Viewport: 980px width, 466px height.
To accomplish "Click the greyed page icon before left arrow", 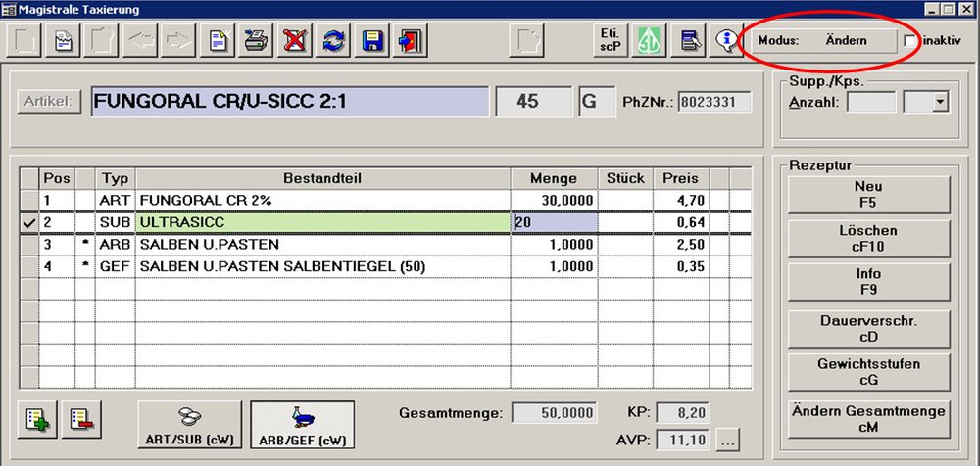I will (x=102, y=41).
